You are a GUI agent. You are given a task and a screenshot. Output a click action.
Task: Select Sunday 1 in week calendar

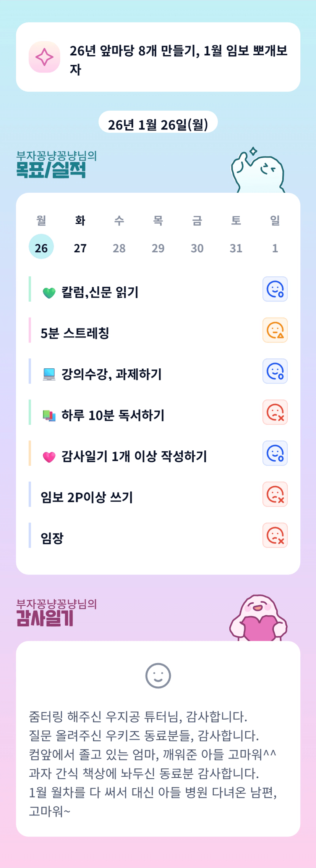[x=275, y=247]
